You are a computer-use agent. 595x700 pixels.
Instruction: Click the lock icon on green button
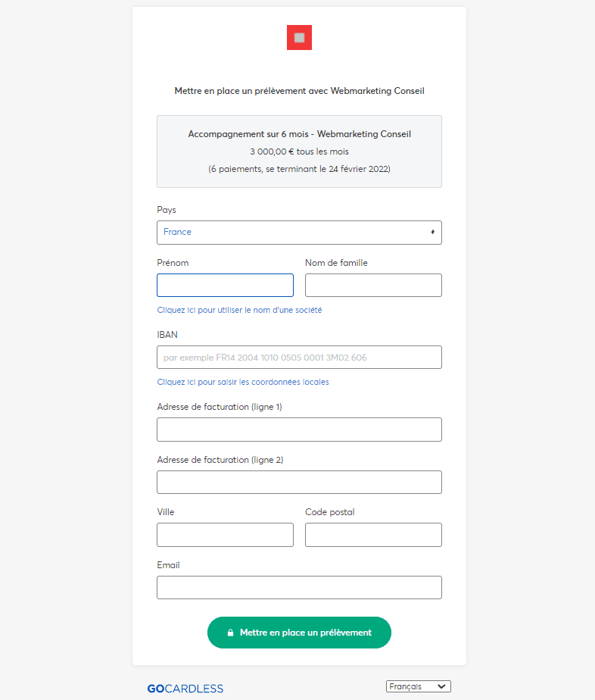(230, 633)
